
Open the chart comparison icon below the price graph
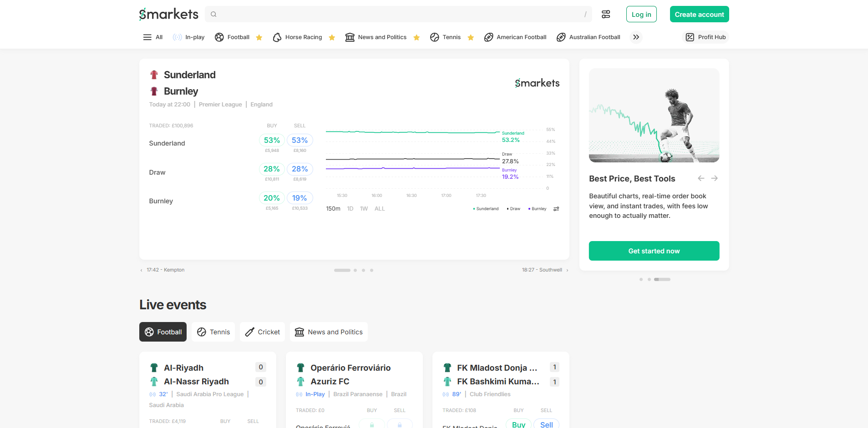556,208
